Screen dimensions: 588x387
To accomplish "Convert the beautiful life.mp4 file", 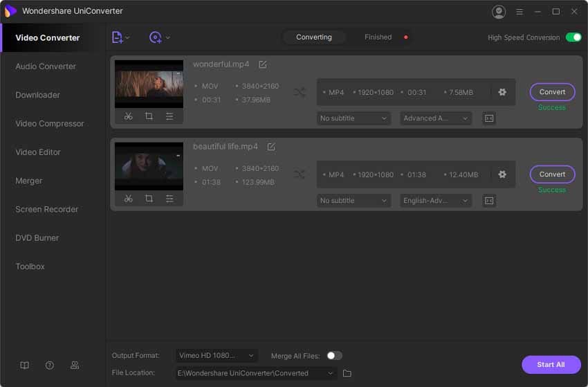I will pyautogui.click(x=552, y=174).
